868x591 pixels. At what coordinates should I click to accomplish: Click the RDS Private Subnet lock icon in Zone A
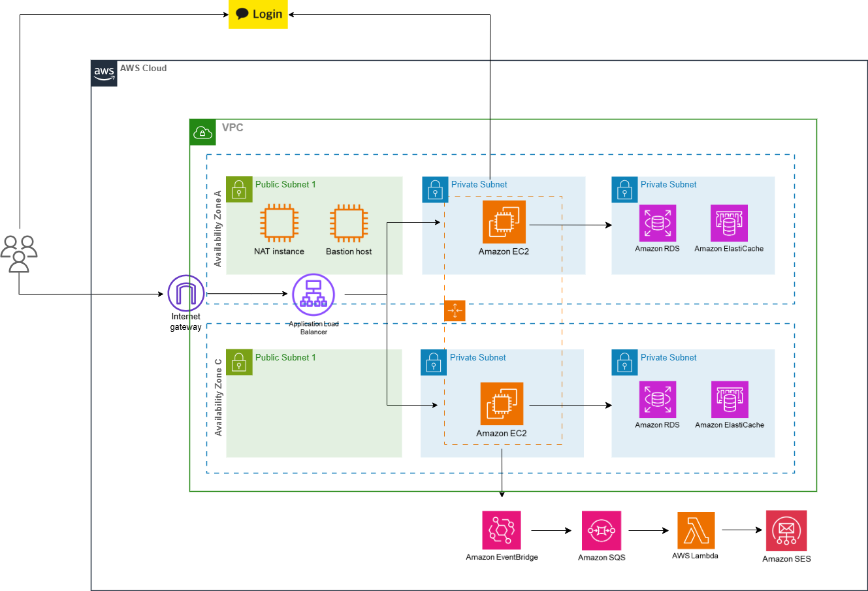624,189
